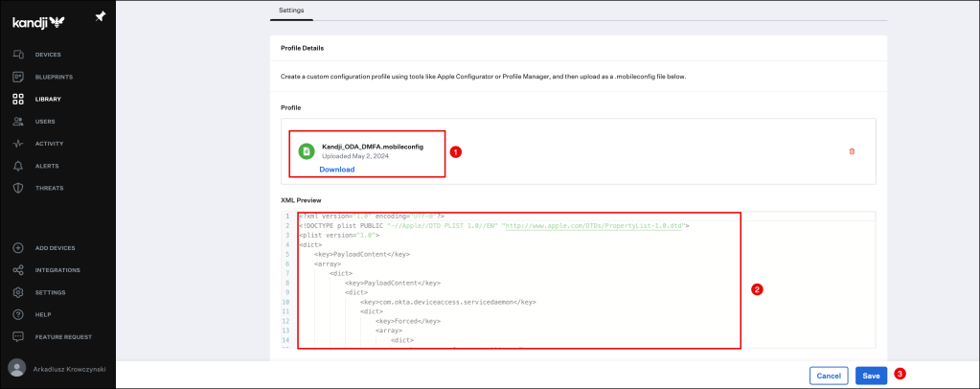The height and width of the screenshot is (389, 980).
Task: Switch to the Settings tab
Action: [292, 11]
